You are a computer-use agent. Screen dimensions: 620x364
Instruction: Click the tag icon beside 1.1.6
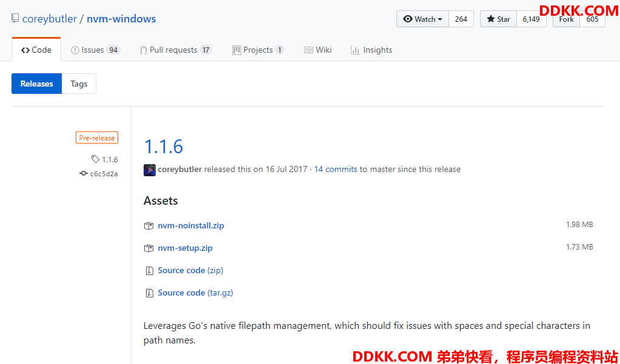point(95,159)
